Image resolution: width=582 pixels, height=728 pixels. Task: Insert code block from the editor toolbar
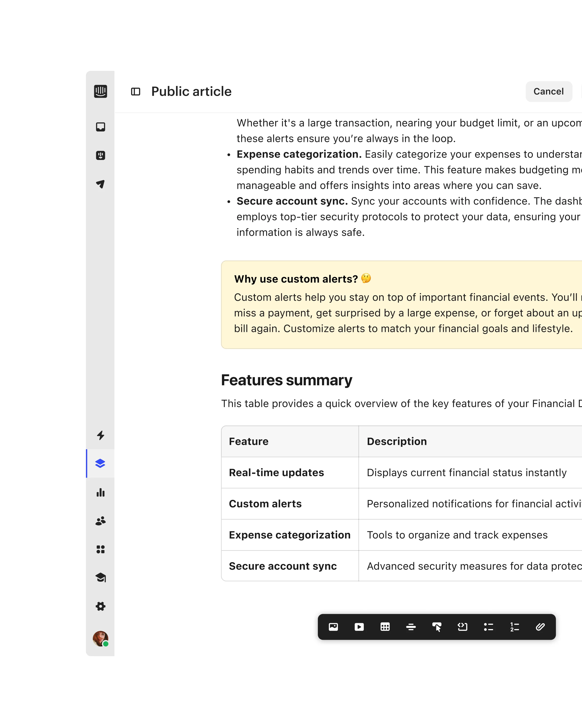(x=463, y=627)
